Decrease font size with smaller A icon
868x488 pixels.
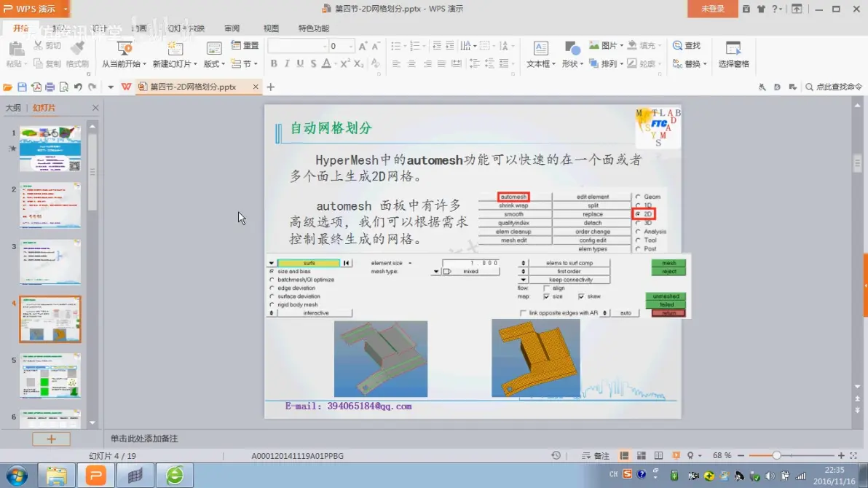click(376, 46)
